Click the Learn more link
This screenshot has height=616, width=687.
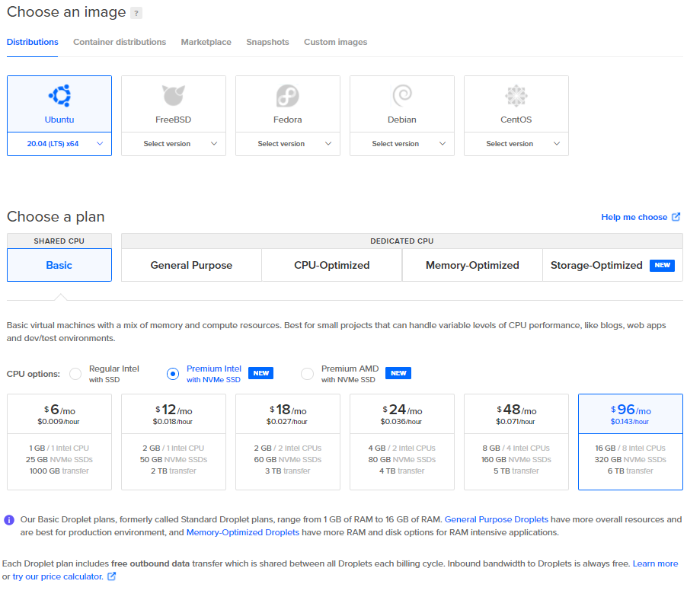[x=655, y=563]
